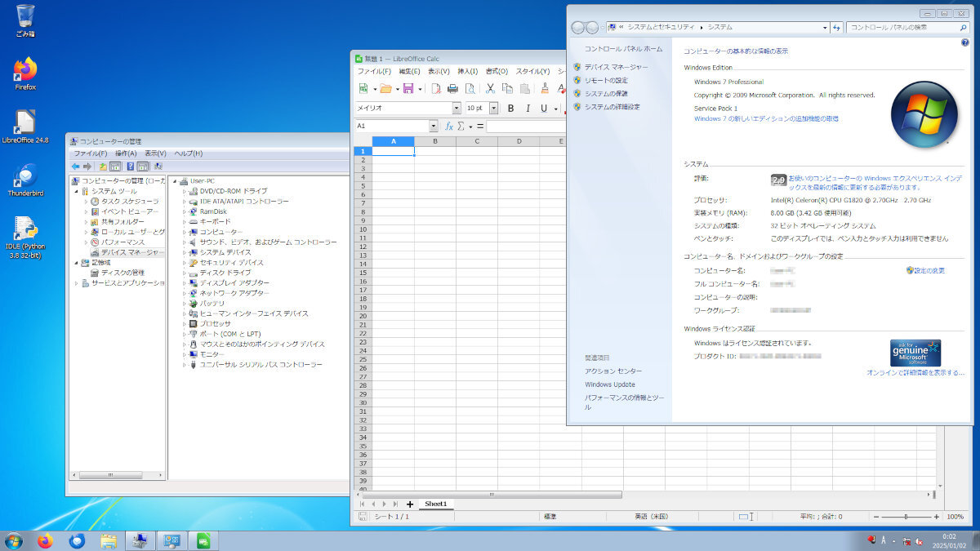Open Print Preview in Calc toolbar
The width and height of the screenshot is (980, 551).
click(x=470, y=88)
